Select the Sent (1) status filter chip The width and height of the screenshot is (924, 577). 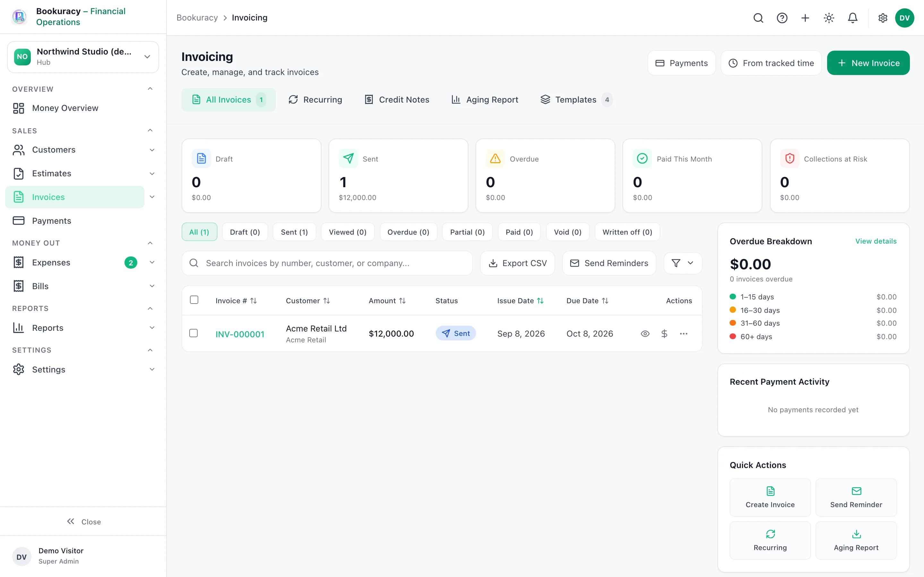click(295, 232)
